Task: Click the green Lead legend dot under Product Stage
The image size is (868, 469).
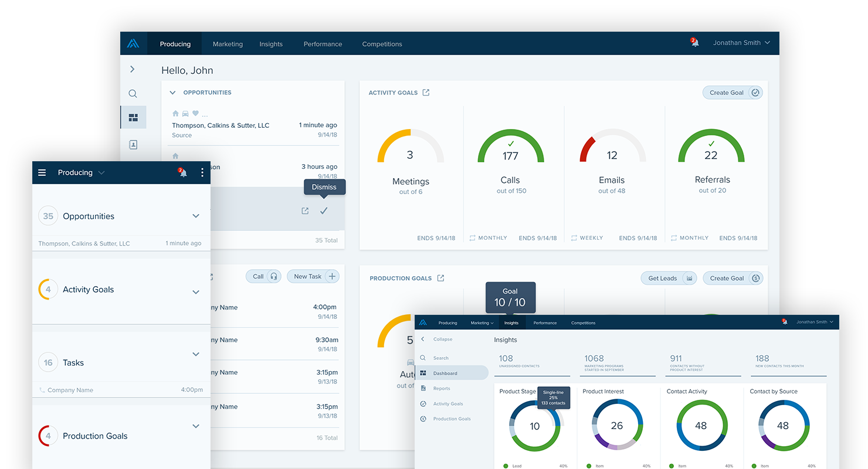Action: point(506,466)
